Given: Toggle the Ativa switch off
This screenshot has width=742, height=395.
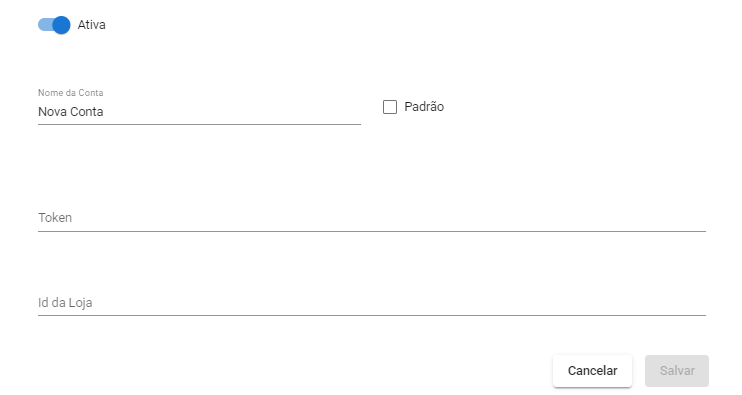Looking at the screenshot, I should coord(54,25).
